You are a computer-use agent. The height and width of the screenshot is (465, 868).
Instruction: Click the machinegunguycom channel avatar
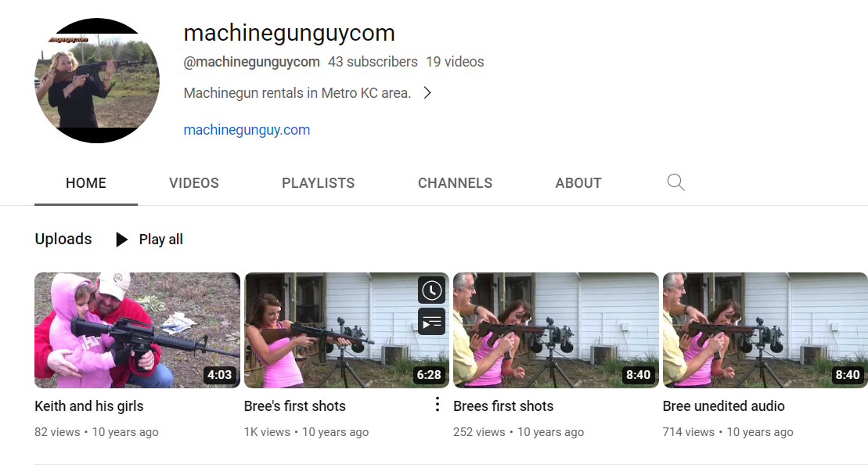point(97,81)
